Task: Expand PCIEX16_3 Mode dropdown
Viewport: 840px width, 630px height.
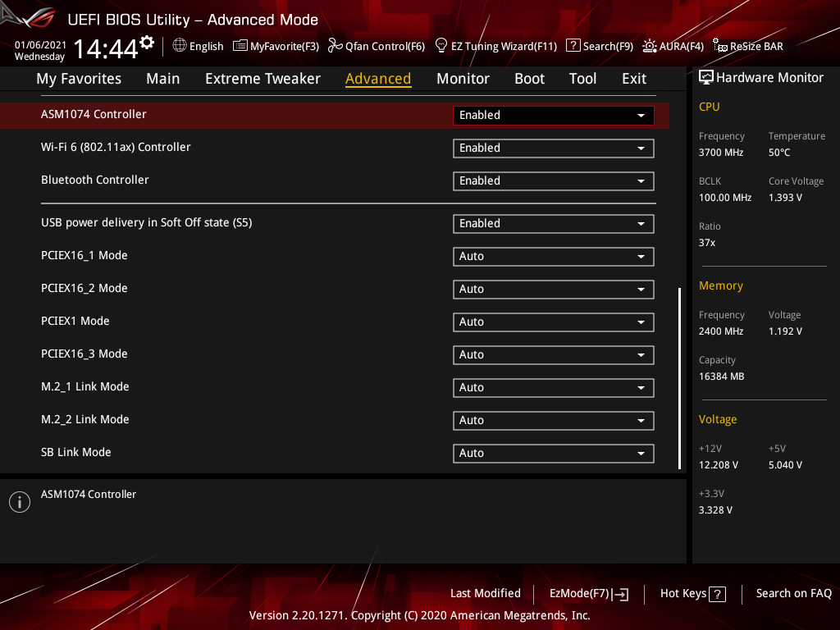Action: click(x=554, y=355)
